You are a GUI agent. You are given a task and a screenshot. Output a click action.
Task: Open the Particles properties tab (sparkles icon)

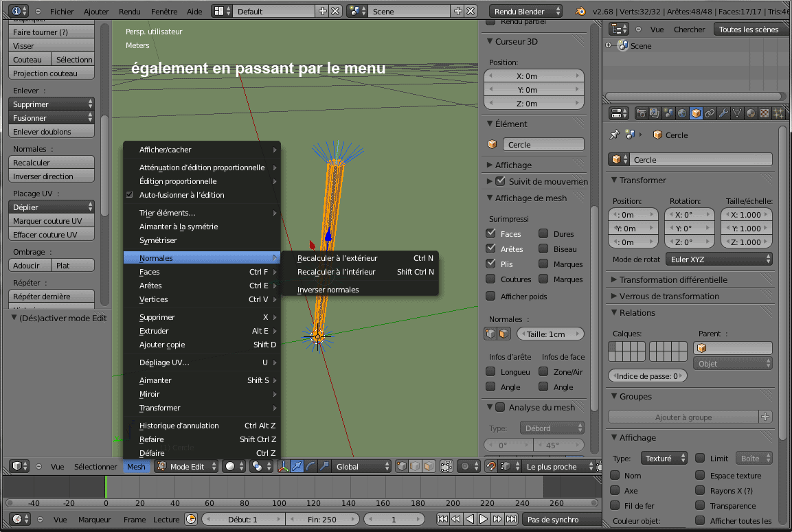point(778,113)
